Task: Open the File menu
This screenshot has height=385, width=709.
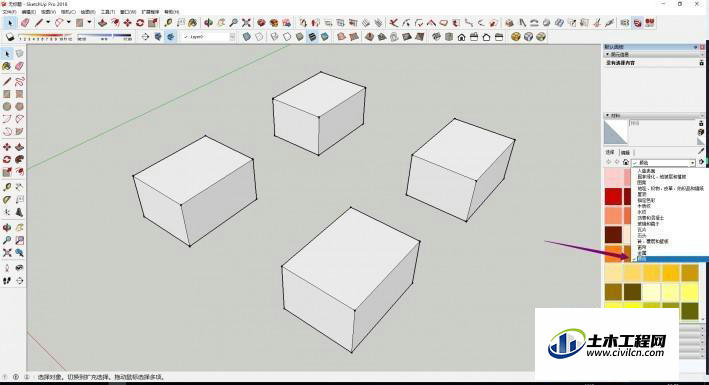Action: (x=9, y=12)
